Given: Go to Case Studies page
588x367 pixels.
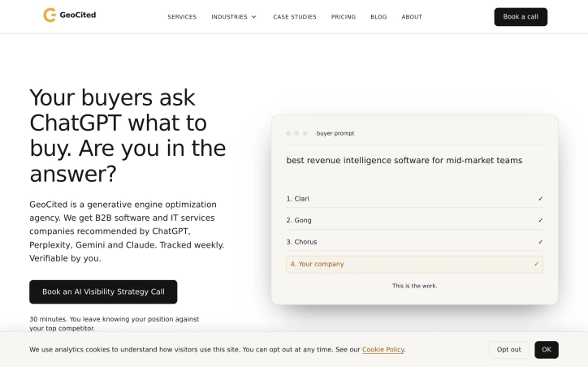Looking at the screenshot, I should 295,17.
